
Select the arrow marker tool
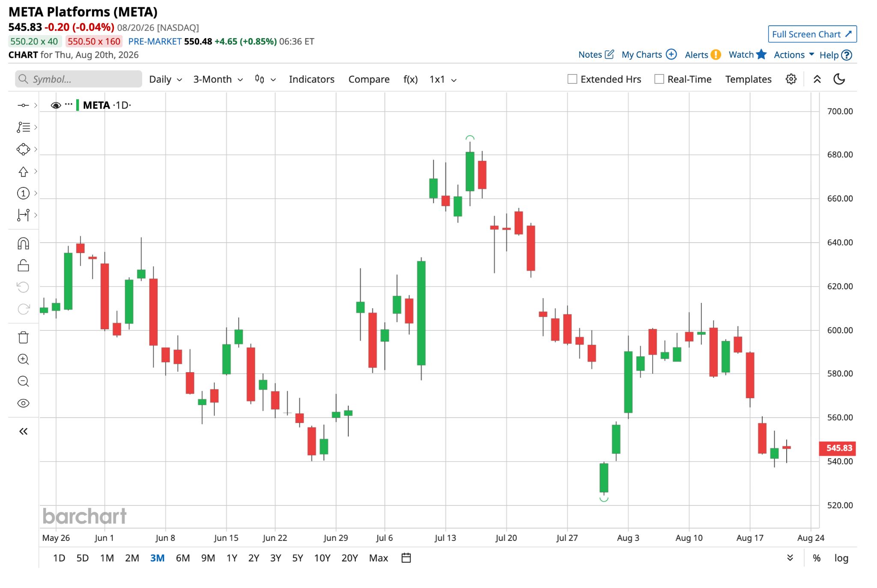[23, 172]
